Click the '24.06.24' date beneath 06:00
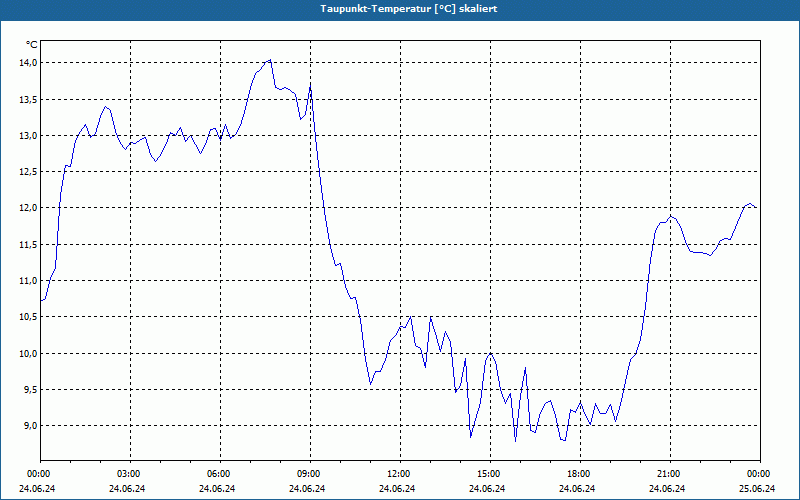800x500 pixels. 217,489
